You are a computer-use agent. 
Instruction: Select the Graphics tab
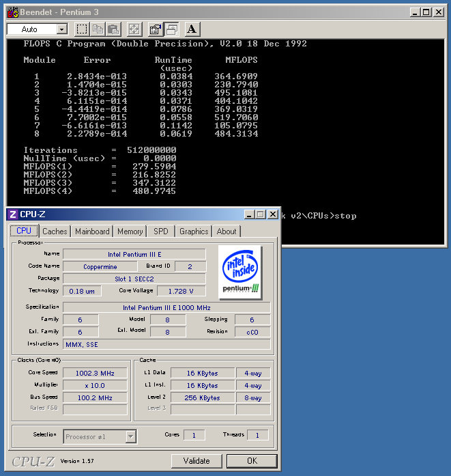pos(194,232)
